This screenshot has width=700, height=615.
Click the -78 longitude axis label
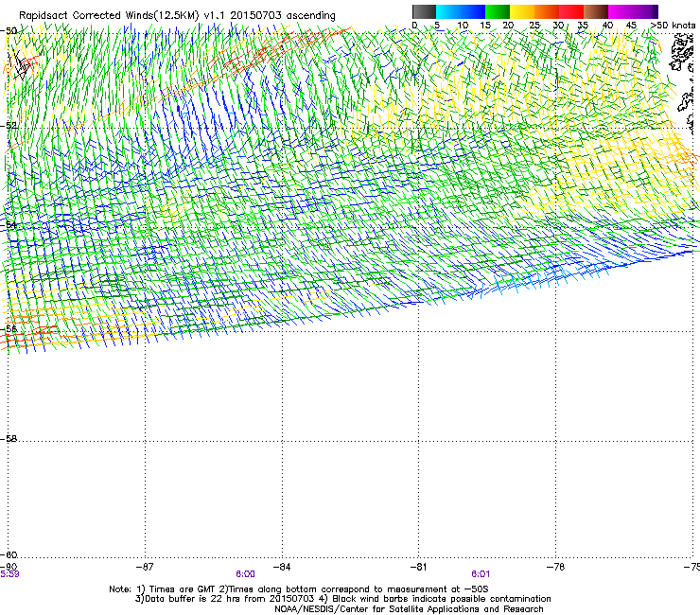click(x=555, y=567)
